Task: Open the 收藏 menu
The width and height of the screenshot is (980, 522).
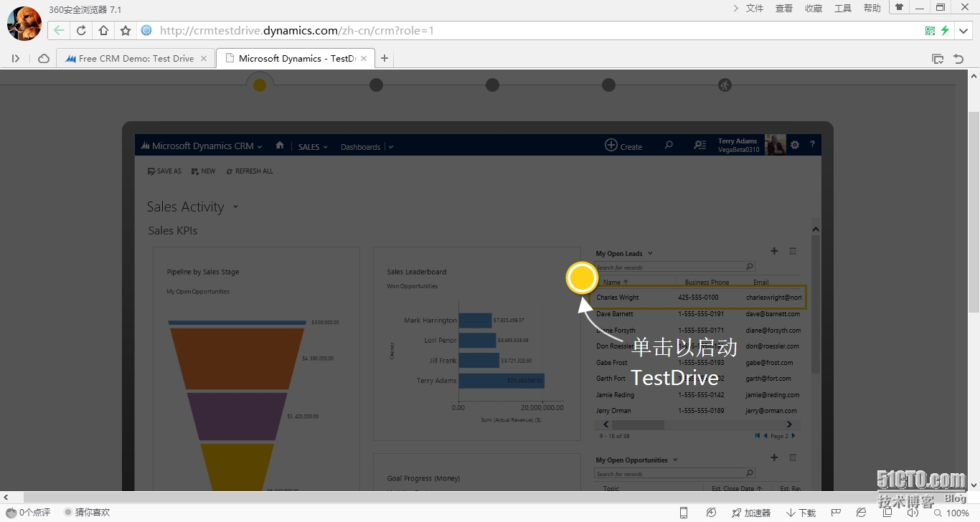Action: pos(814,9)
